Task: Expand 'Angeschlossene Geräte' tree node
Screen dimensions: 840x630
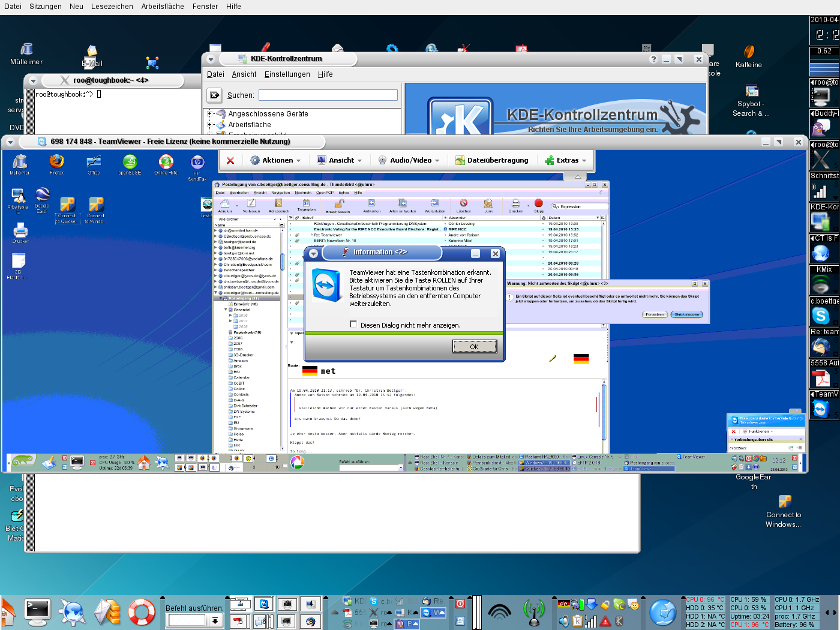Action: click(x=210, y=113)
